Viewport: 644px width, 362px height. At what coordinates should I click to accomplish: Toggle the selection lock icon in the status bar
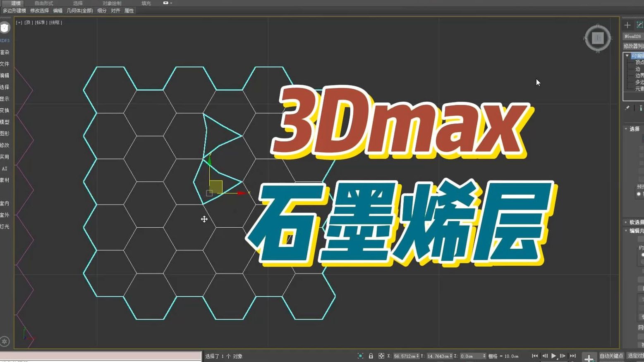371,355
